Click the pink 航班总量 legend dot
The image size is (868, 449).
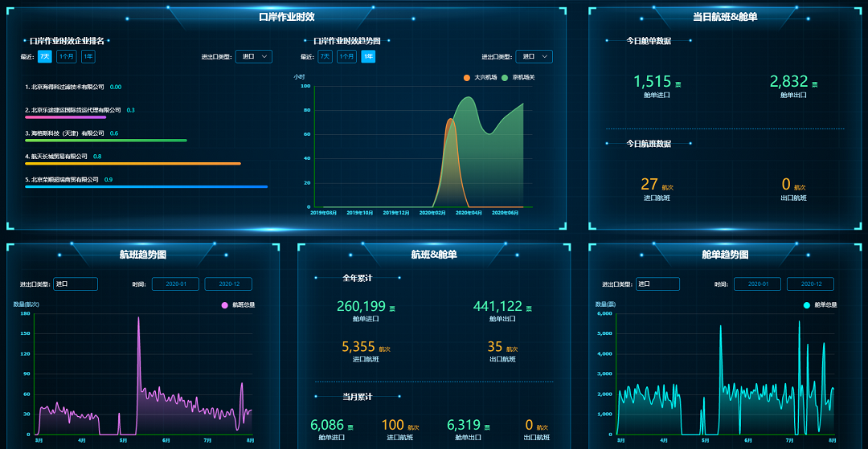pyautogui.click(x=224, y=305)
